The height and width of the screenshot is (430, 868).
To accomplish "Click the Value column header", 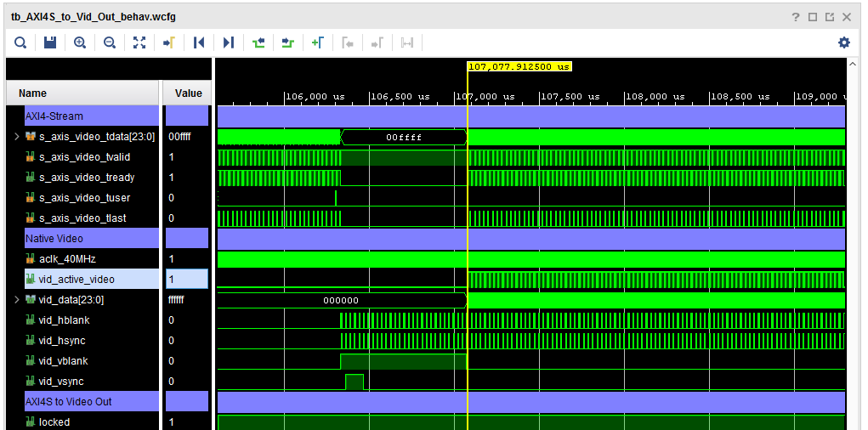I will tap(188, 93).
